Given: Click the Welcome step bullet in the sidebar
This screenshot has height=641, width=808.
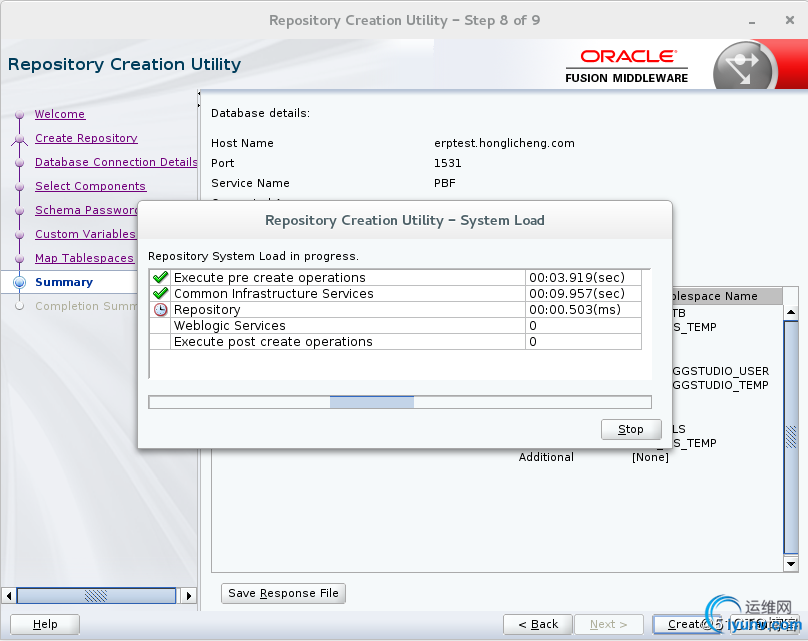Looking at the screenshot, I should point(20,114).
